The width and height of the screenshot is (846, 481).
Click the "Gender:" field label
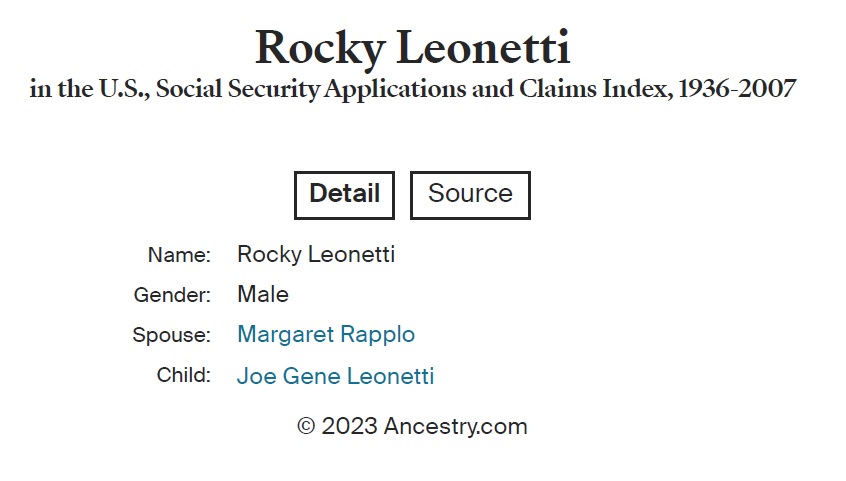click(x=172, y=295)
